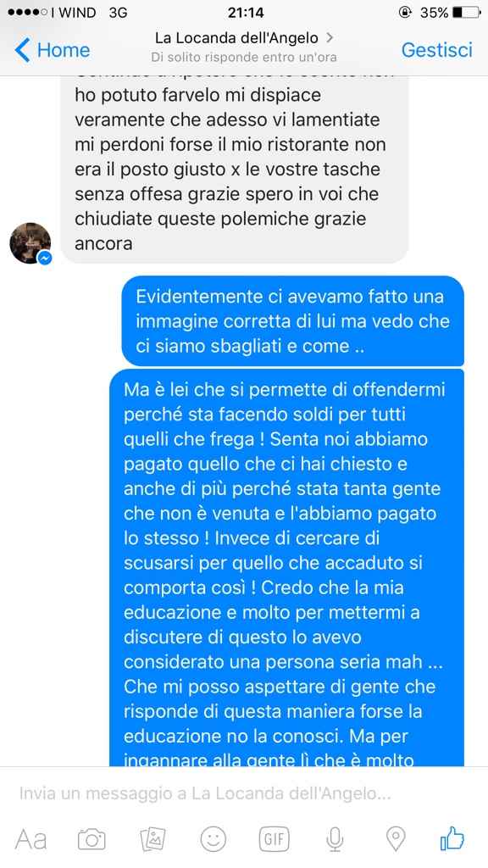
Task: Tap the sender's profile picture avatar
Action: (30, 243)
